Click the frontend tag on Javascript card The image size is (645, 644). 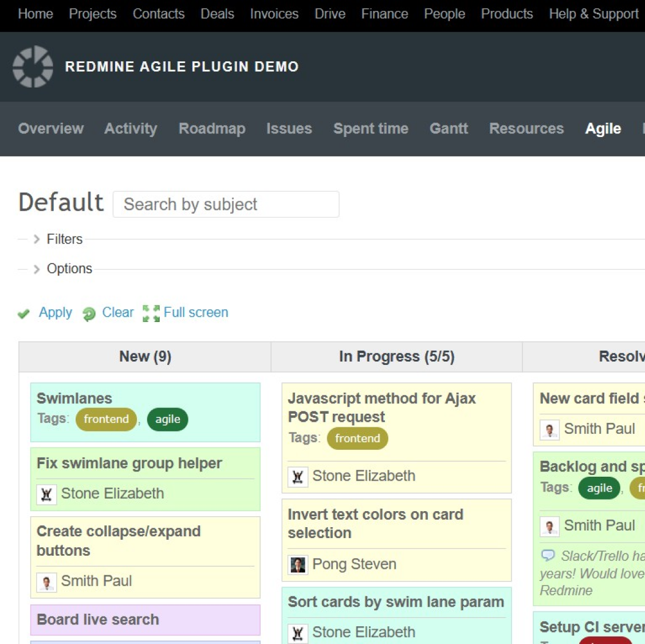[357, 439]
